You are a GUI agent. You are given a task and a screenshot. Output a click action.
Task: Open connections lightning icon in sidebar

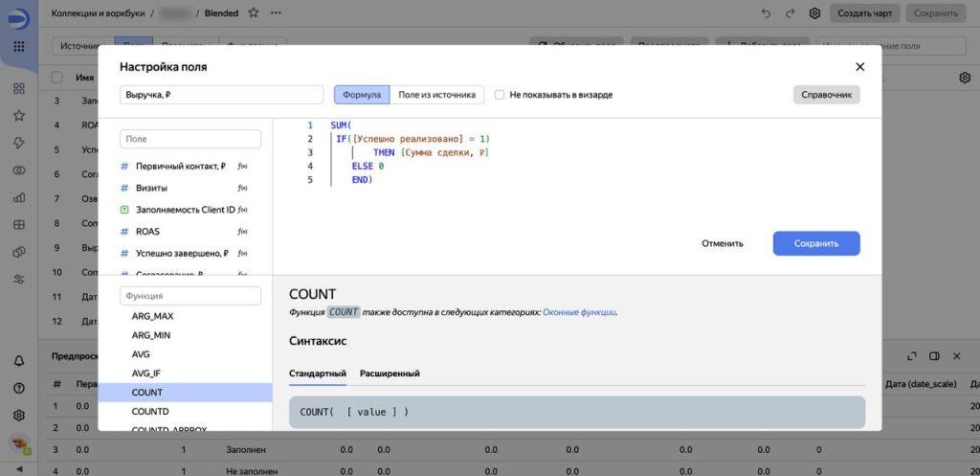click(19, 143)
